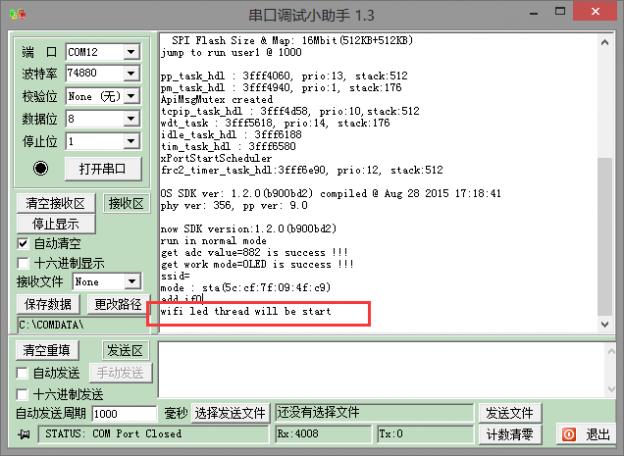This screenshot has height=456, width=624.
Task: Click 打开串口 to open the port
Action: [103, 169]
